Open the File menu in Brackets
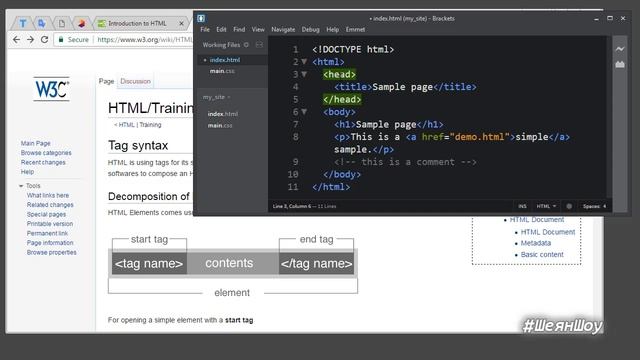 [205, 29]
